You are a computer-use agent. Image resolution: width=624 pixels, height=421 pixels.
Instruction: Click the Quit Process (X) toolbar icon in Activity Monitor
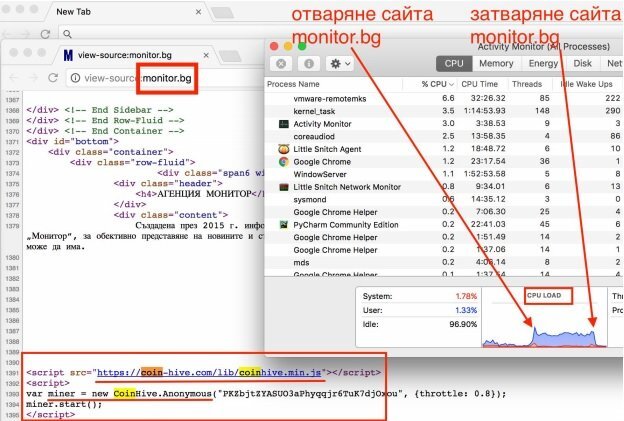(281, 64)
